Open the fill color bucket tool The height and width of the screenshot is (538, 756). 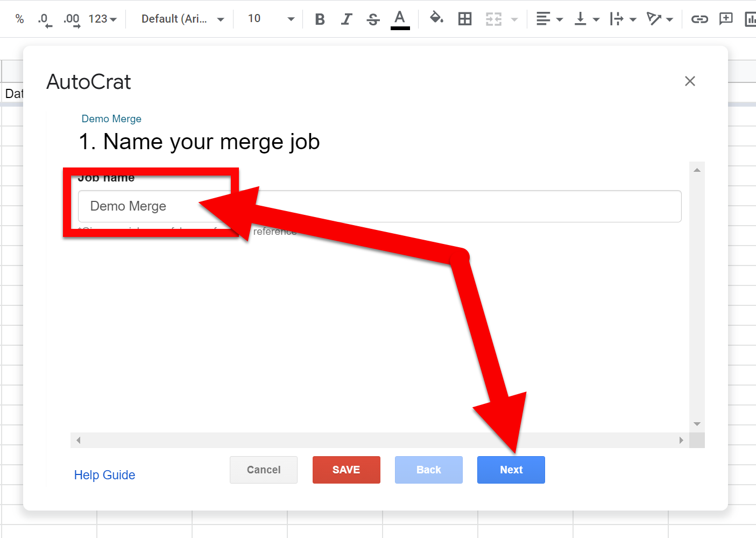pyautogui.click(x=436, y=18)
